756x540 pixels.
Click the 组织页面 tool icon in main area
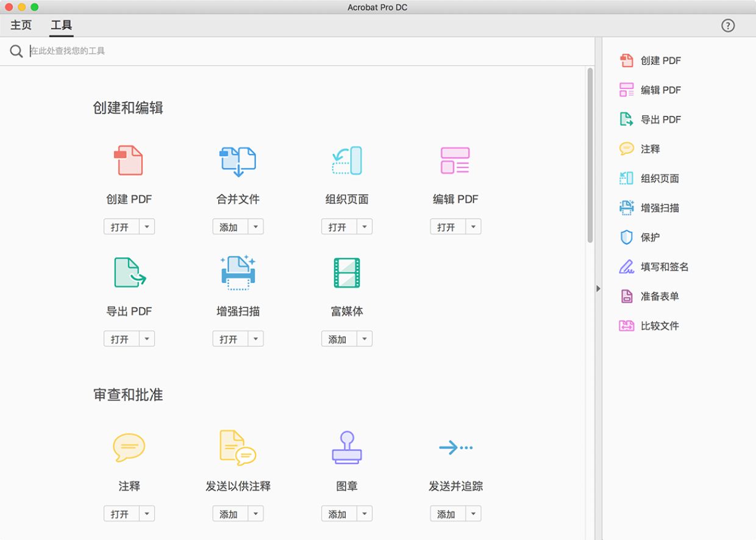point(347,160)
